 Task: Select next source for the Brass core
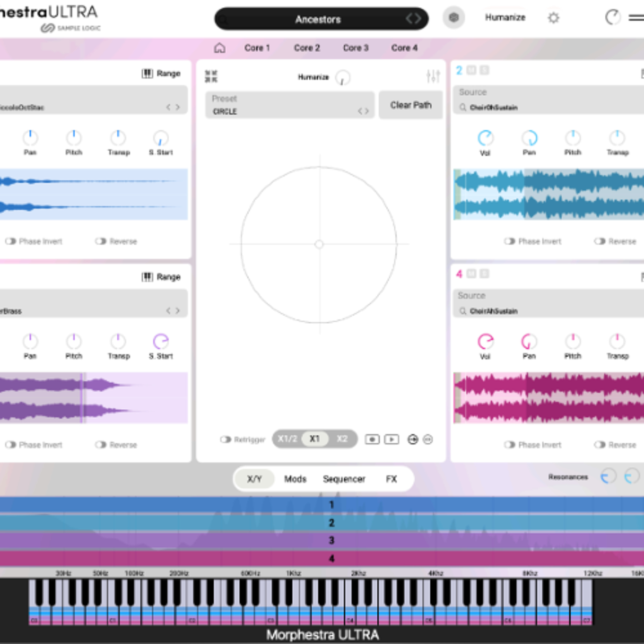[178, 311]
